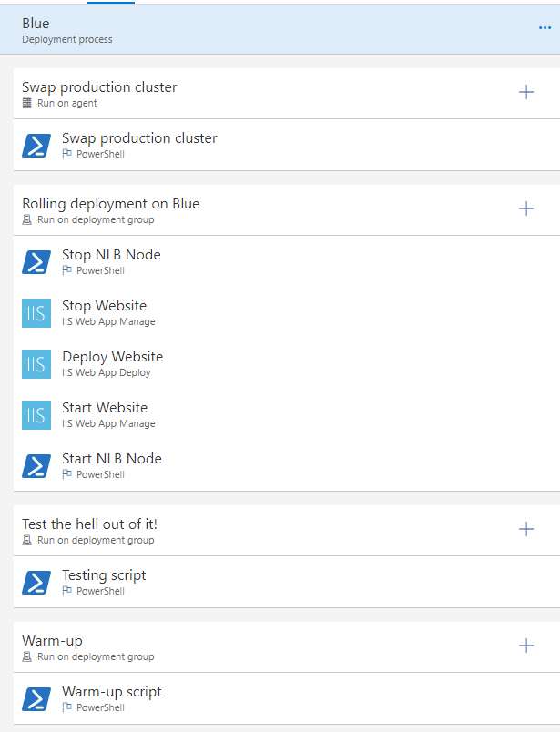Add task to Swap production cluster job
The width and height of the screenshot is (560, 732).
(x=526, y=92)
